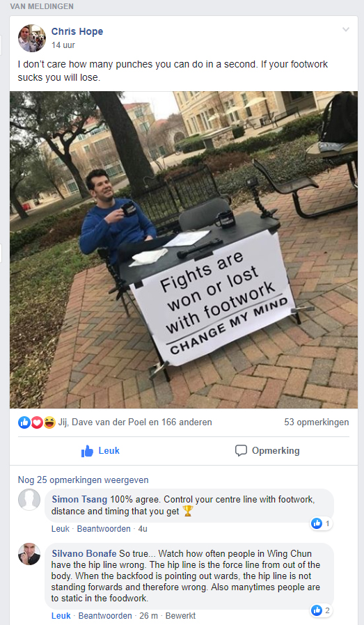Click Beantwoorden under Simon Tsang's comment
This screenshot has height=625, width=364.
click(x=104, y=529)
